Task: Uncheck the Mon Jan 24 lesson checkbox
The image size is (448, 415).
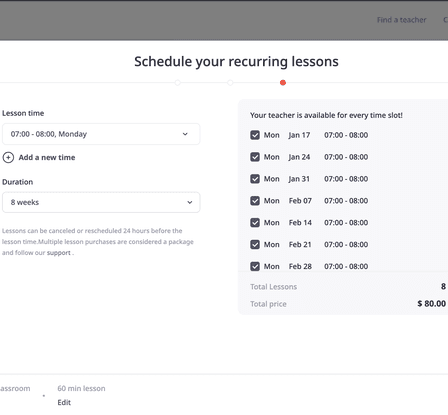Action: (x=255, y=157)
